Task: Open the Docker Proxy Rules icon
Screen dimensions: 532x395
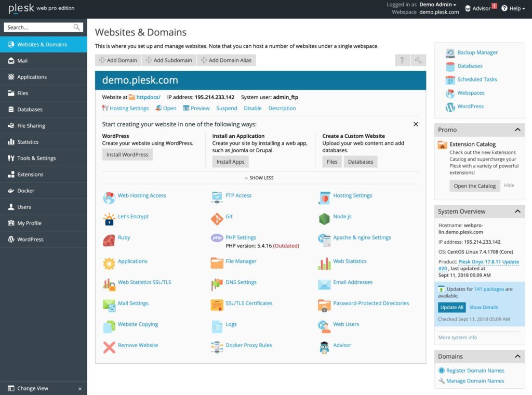Action: point(217,348)
